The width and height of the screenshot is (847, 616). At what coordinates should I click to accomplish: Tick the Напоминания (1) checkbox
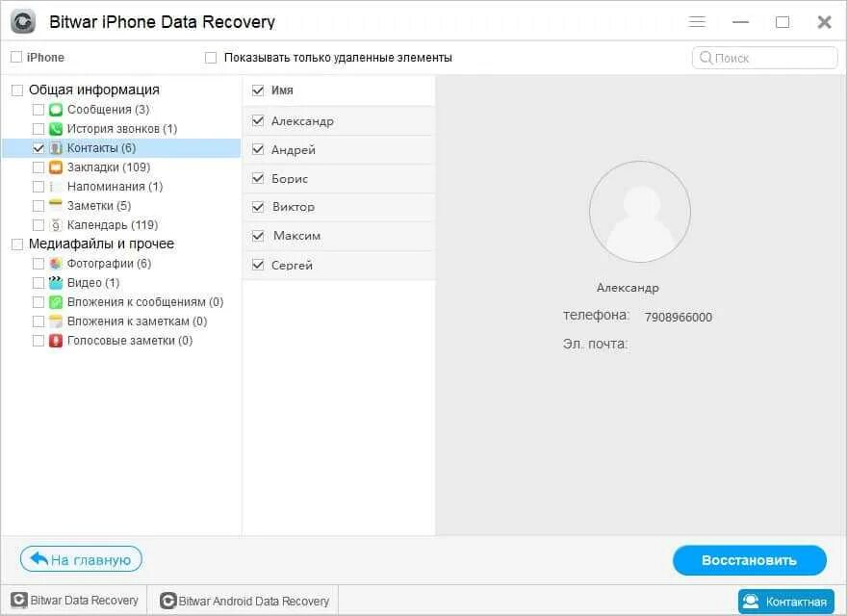(x=38, y=187)
